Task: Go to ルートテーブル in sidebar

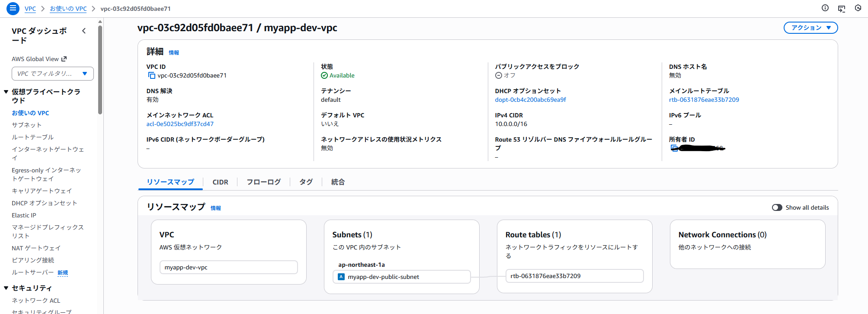Action: click(x=32, y=137)
